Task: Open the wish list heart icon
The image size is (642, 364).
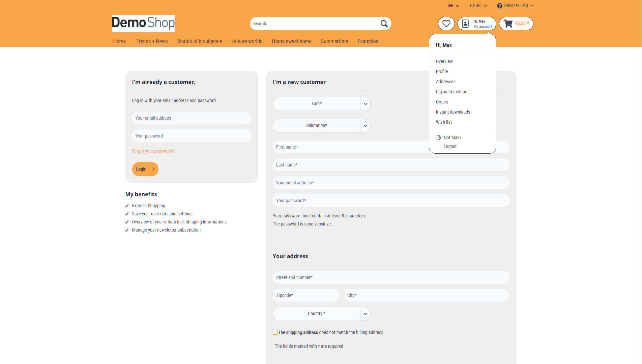Action: pyautogui.click(x=446, y=24)
